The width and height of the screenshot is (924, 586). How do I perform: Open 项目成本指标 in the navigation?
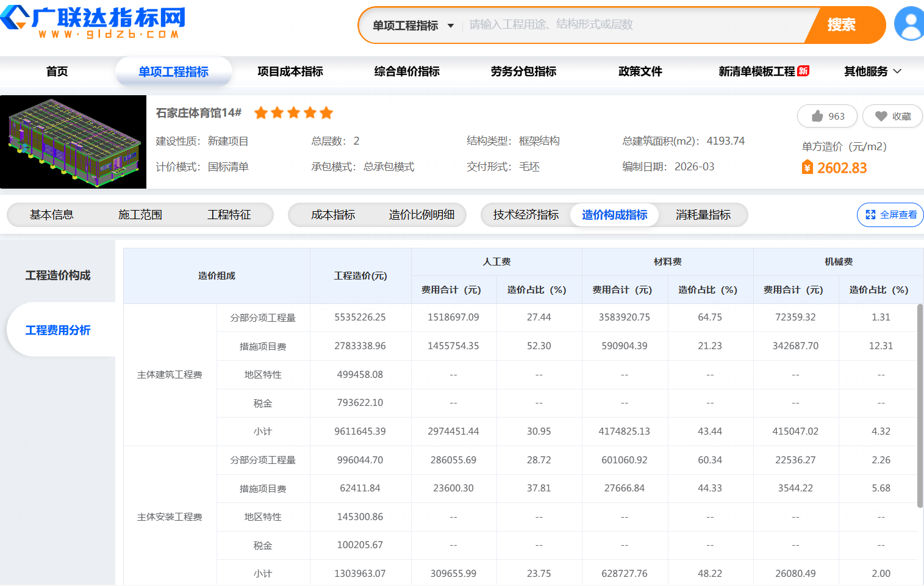point(290,71)
